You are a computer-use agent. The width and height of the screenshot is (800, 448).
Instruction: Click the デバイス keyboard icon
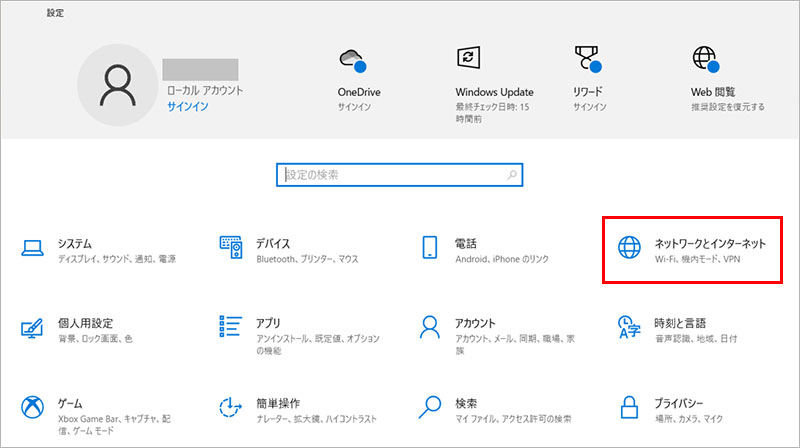coord(231,247)
